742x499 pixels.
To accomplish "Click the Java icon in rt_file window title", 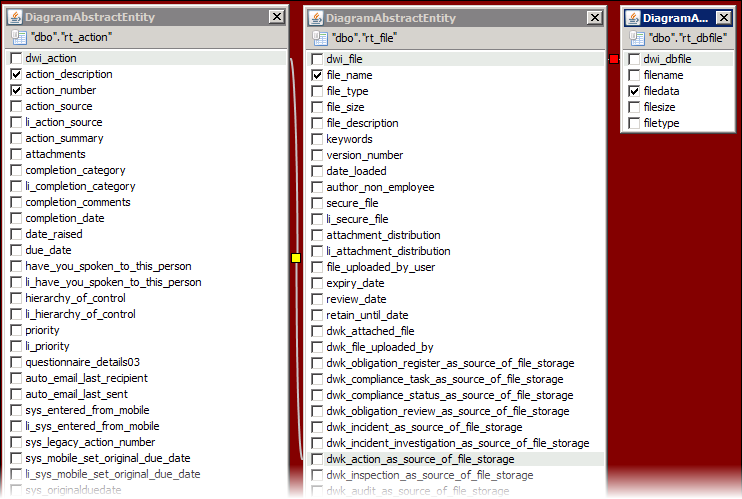I will pos(316,18).
